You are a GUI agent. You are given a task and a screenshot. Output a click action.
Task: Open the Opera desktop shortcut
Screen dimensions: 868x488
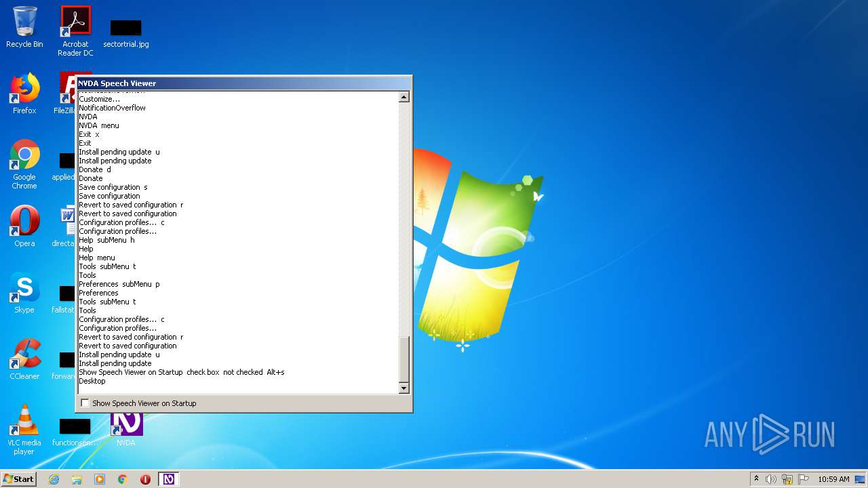point(24,226)
